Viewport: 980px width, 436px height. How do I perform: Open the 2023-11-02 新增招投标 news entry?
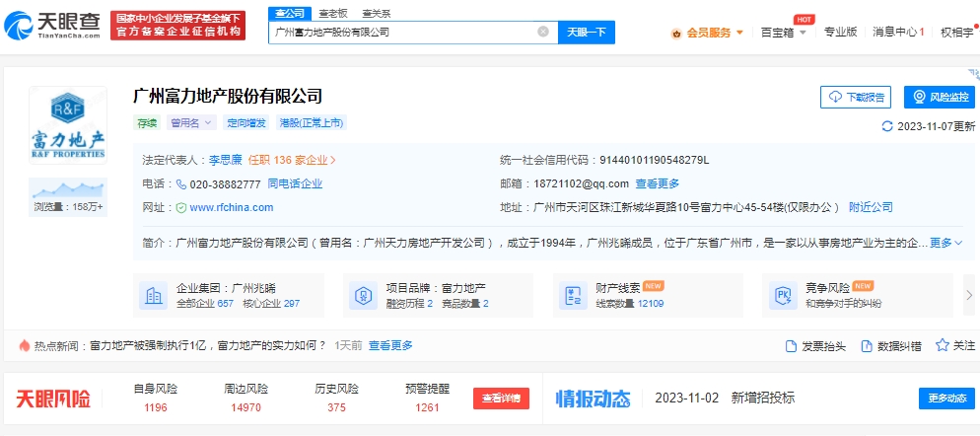click(x=725, y=399)
